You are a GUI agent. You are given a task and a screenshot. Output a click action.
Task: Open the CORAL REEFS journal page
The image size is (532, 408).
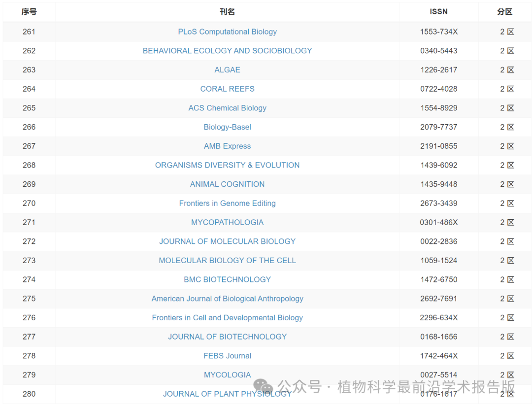227,89
